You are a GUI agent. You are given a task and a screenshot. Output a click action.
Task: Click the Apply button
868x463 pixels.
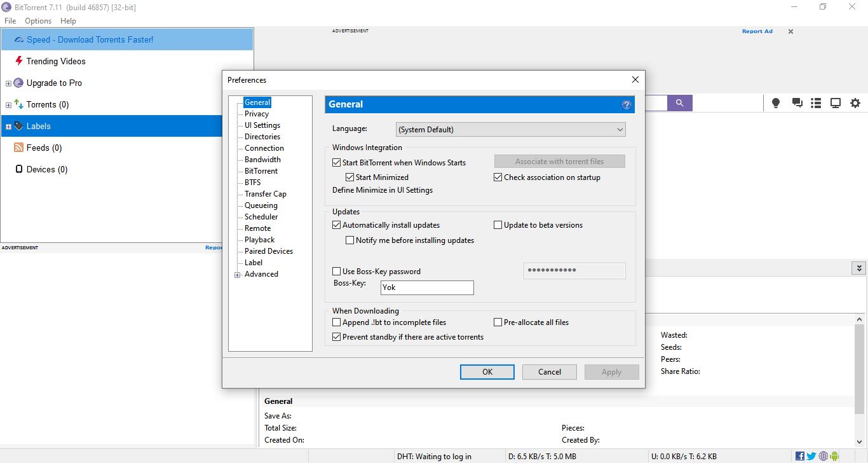[x=611, y=372]
